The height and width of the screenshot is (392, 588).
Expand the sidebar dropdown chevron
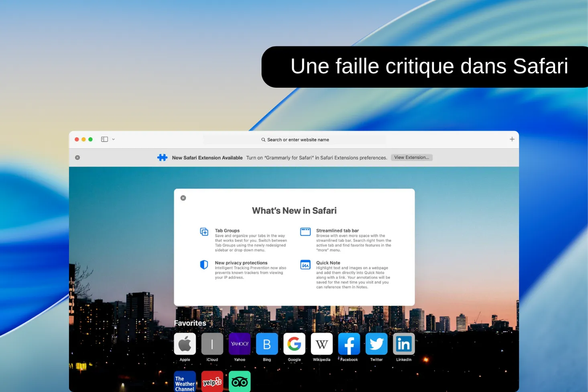tap(113, 139)
